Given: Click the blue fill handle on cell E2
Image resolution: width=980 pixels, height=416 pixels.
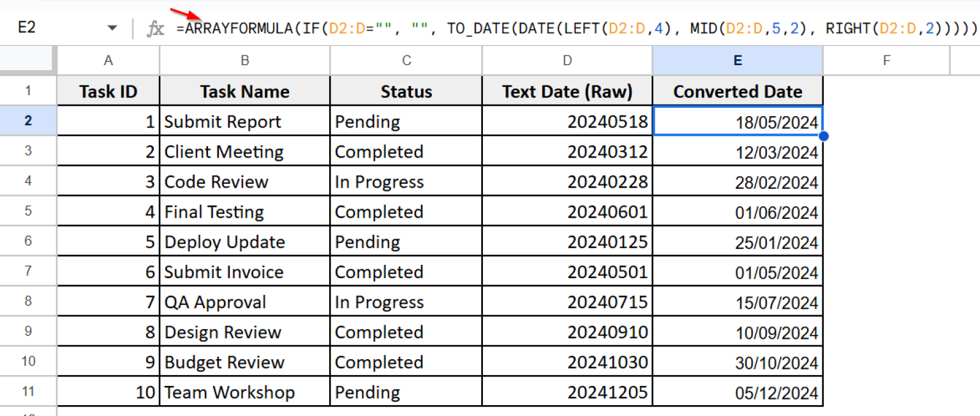Looking at the screenshot, I should coord(823,136).
